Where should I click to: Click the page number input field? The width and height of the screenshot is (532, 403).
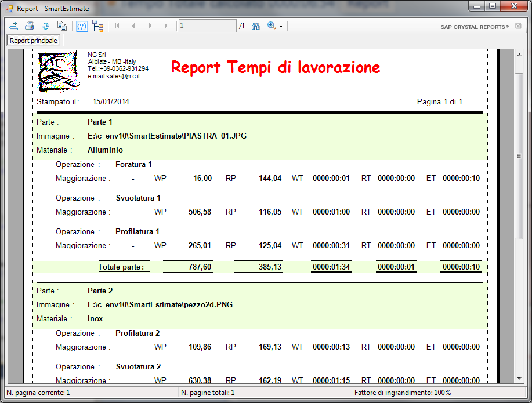click(207, 26)
